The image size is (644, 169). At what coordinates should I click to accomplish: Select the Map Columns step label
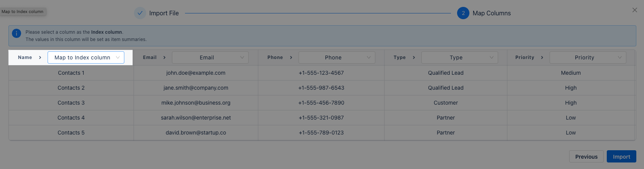pyautogui.click(x=492, y=13)
